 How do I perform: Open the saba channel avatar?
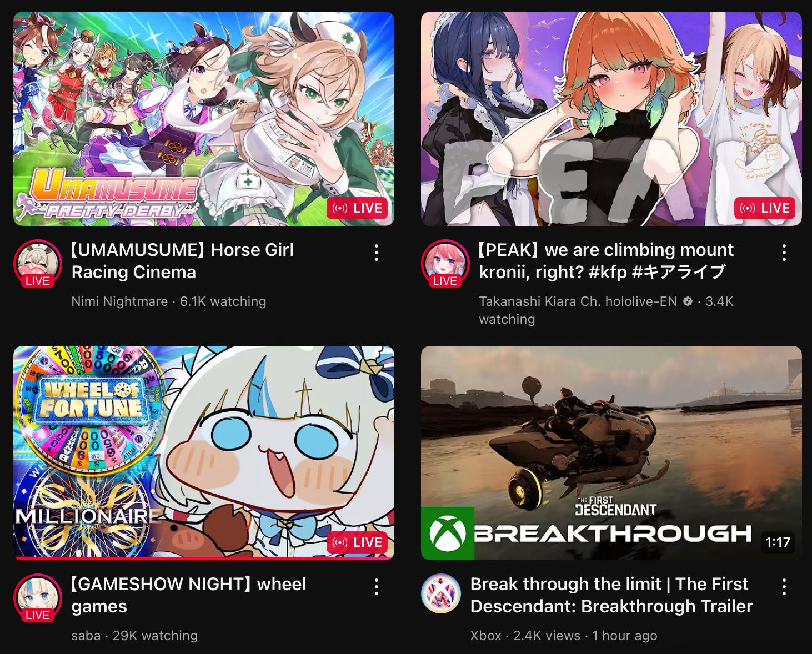pyautogui.click(x=37, y=597)
